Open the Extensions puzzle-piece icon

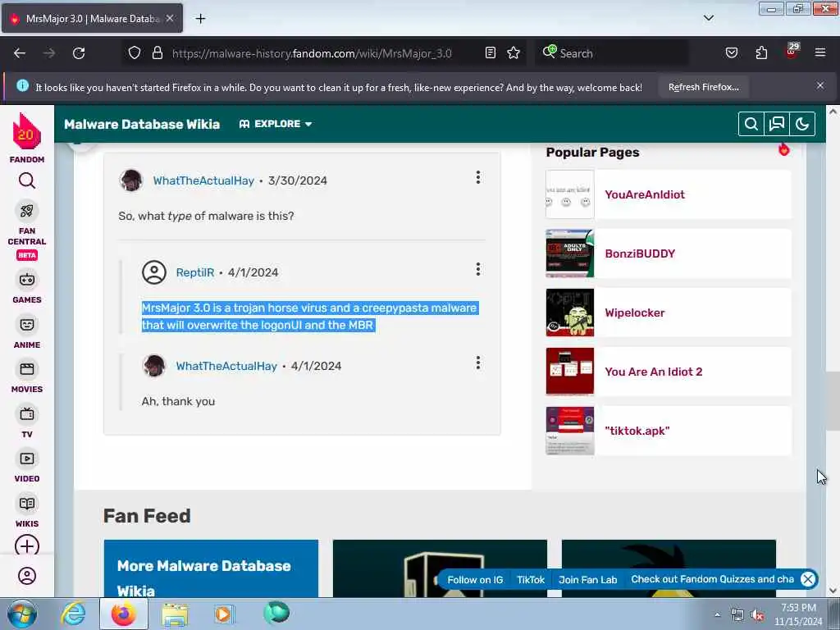tap(761, 53)
